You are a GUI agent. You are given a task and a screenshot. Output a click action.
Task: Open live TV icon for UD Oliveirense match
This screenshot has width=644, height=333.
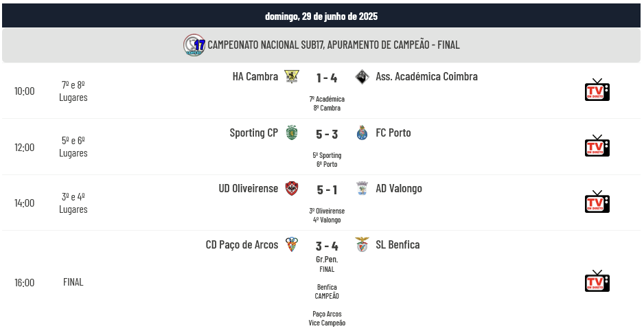[x=597, y=202]
